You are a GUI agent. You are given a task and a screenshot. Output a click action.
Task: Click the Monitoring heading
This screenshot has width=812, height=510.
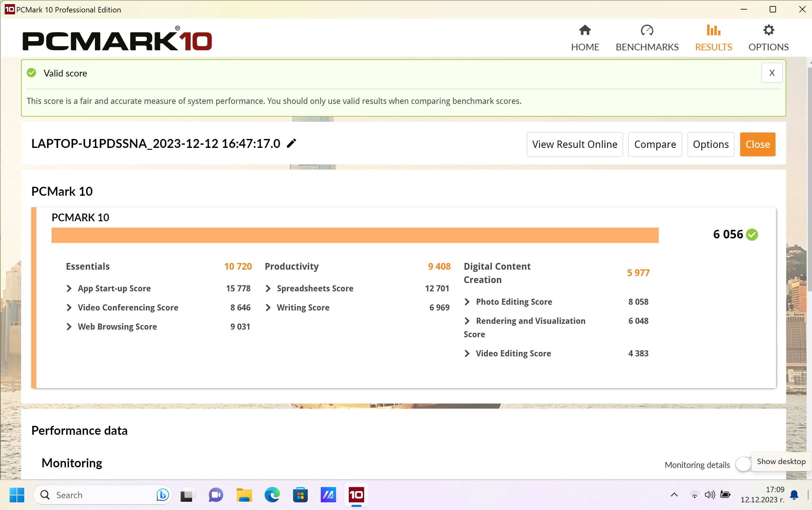[72, 463]
